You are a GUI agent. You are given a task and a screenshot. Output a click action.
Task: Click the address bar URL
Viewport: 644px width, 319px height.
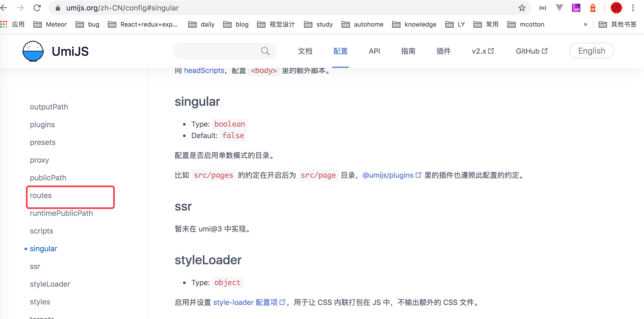(x=122, y=8)
